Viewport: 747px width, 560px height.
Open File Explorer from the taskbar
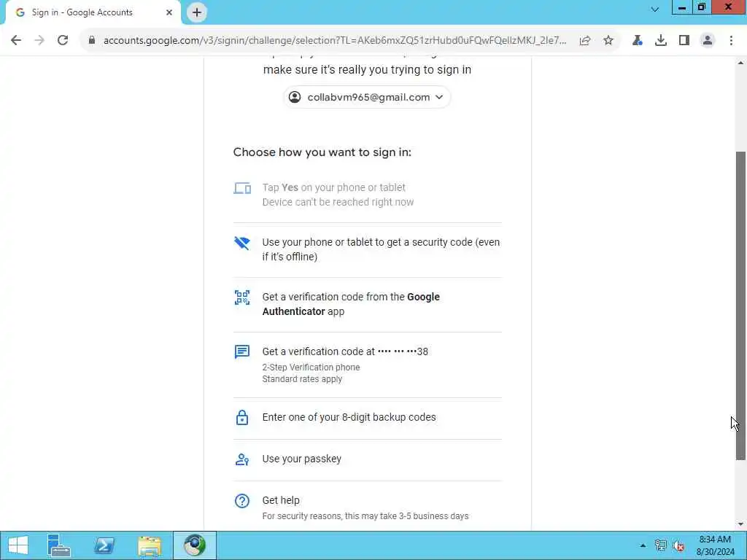(x=150, y=545)
